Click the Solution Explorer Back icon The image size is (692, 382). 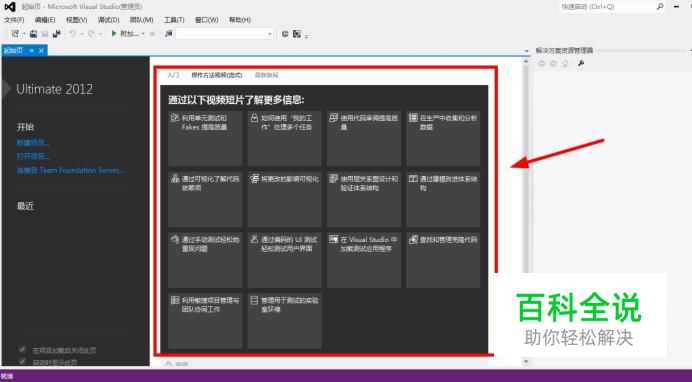coord(542,64)
